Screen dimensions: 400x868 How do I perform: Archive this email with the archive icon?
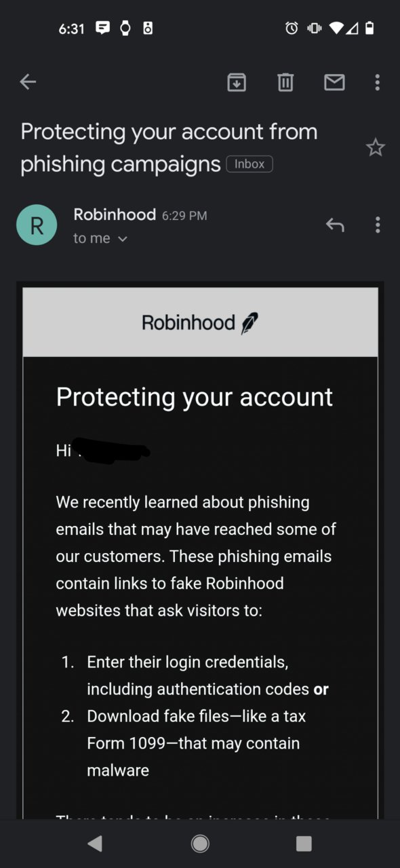pos(236,83)
